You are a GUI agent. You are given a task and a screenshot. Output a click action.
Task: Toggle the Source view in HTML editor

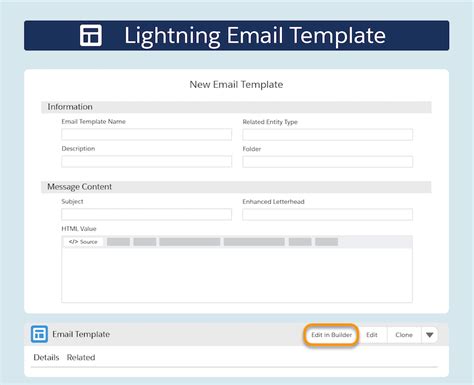click(83, 242)
